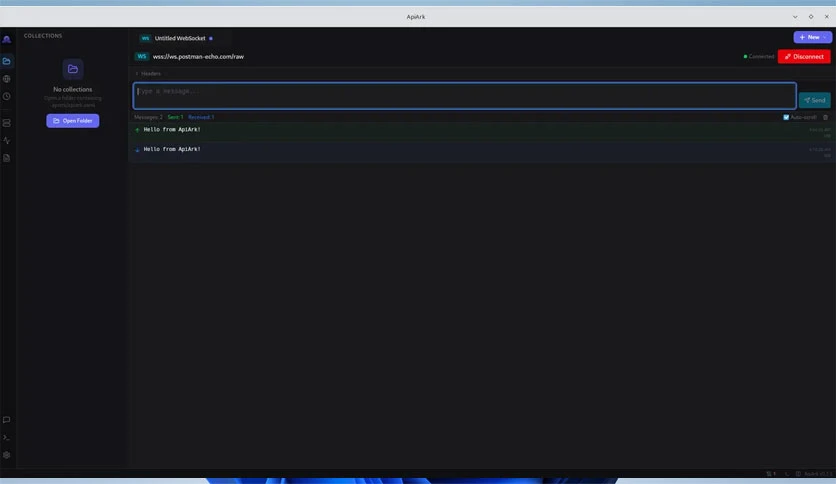Minimize the ApiArk window
836x484 pixels.
795,17
